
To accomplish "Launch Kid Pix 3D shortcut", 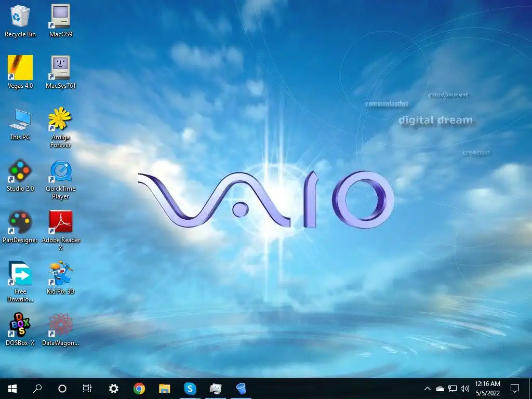I will point(60,278).
